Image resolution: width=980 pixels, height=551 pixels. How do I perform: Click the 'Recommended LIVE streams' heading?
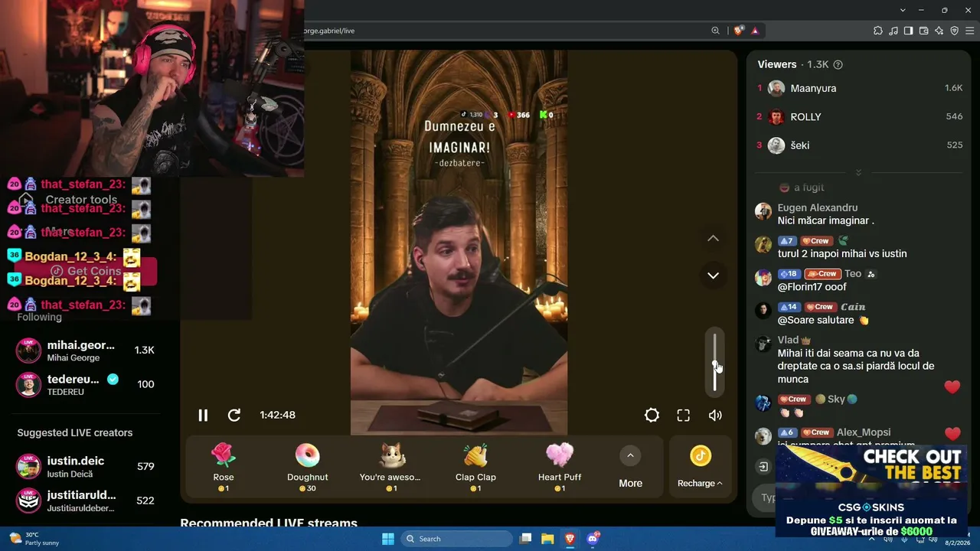point(269,523)
